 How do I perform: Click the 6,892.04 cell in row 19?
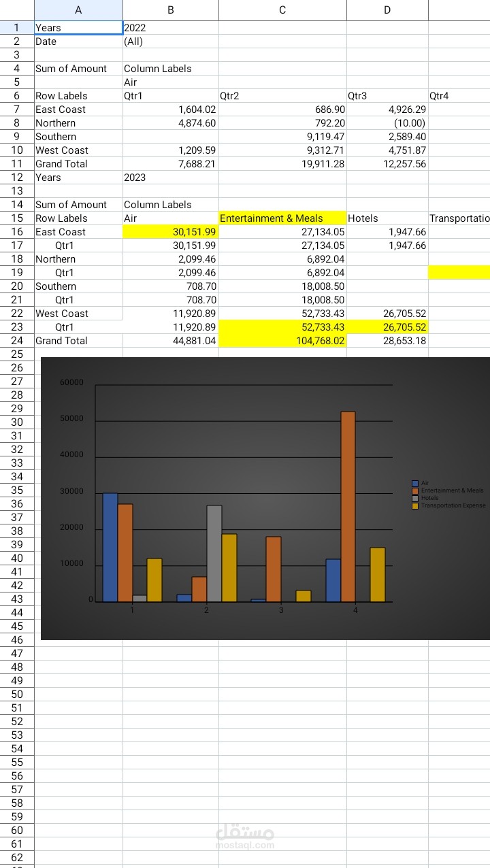(282, 273)
